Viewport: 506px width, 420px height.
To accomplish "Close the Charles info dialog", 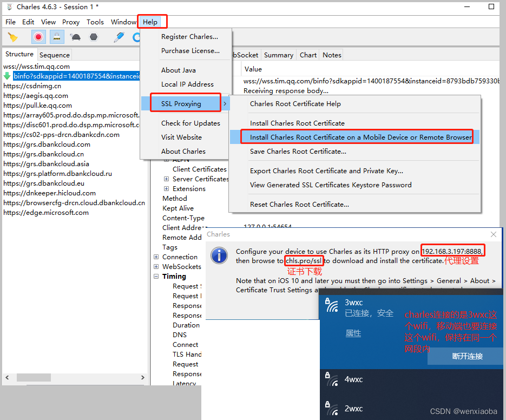I will point(494,234).
